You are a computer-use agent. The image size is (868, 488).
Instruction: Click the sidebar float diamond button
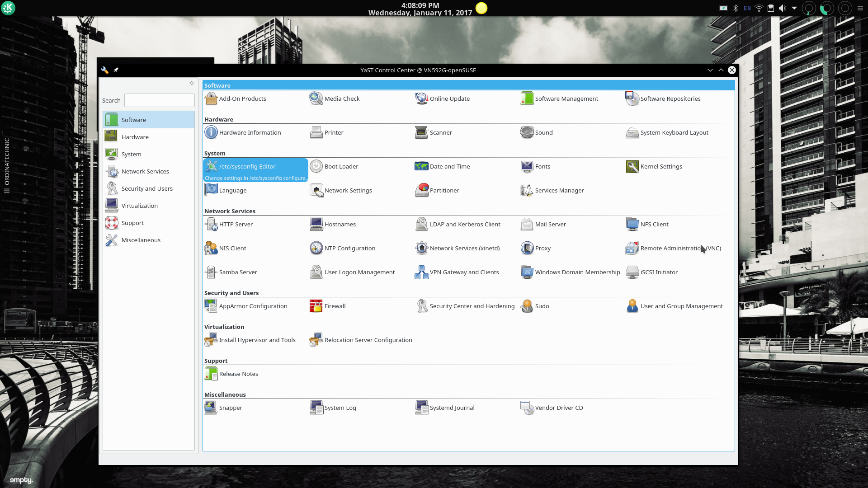point(192,83)
